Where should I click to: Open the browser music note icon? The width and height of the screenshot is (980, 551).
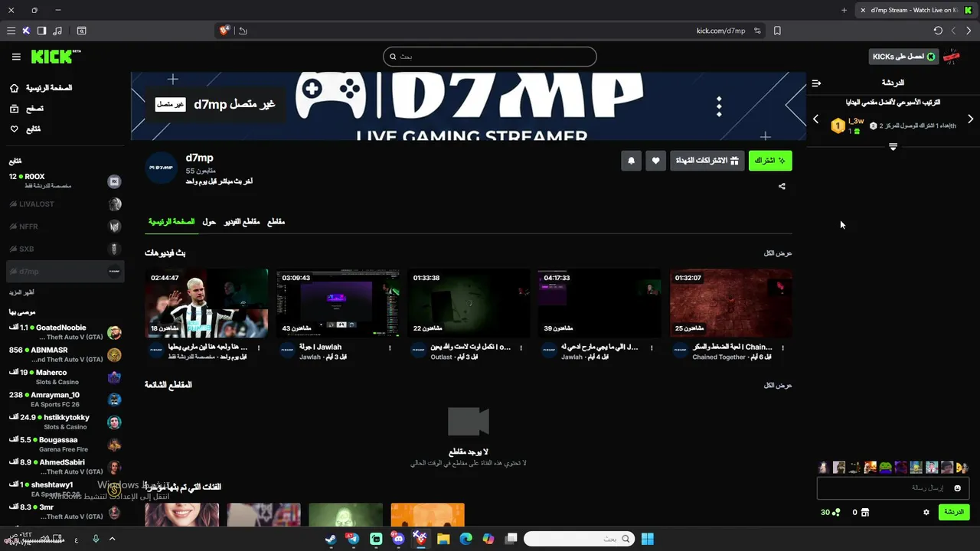tap(57, 31)
